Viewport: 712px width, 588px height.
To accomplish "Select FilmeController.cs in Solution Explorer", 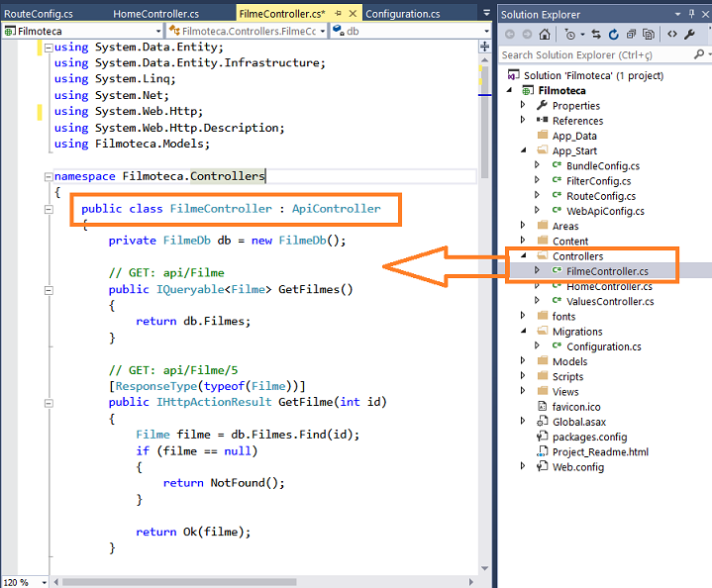I will pos(607,271).
